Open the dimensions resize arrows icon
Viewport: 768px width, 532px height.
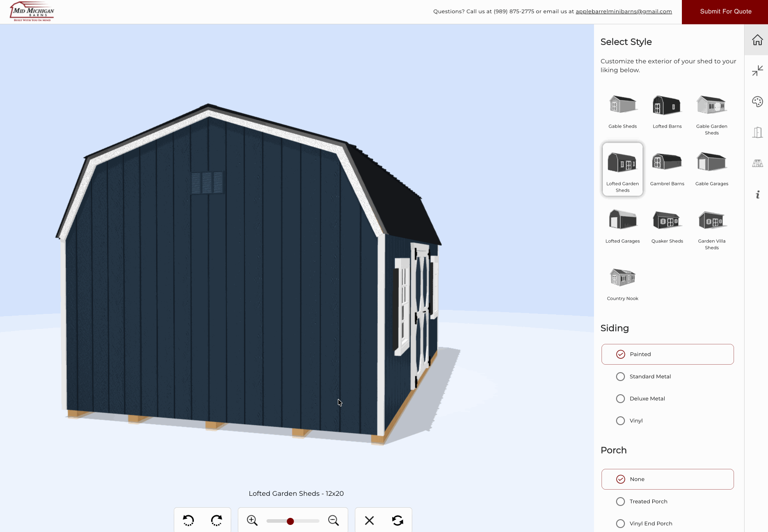coord(757,71)
